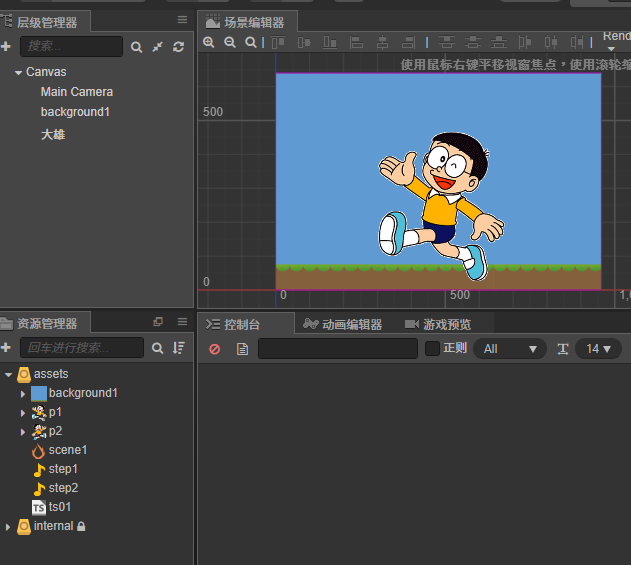Expand the p1 asset
The image size is (631, 565).
pos(23,413)
